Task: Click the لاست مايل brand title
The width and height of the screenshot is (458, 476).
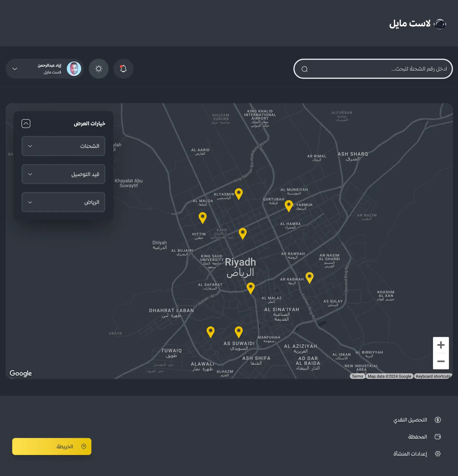Action: [410, 24]
